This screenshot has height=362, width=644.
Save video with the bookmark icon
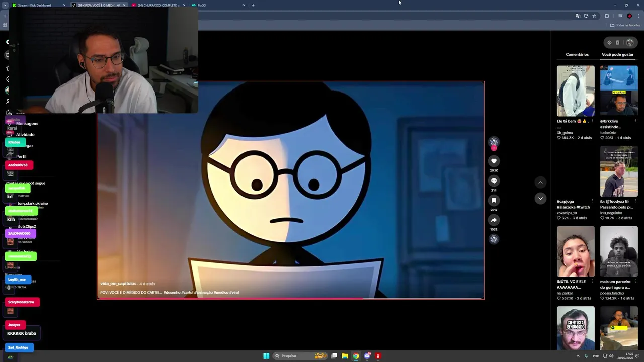(x=494, y=200)
